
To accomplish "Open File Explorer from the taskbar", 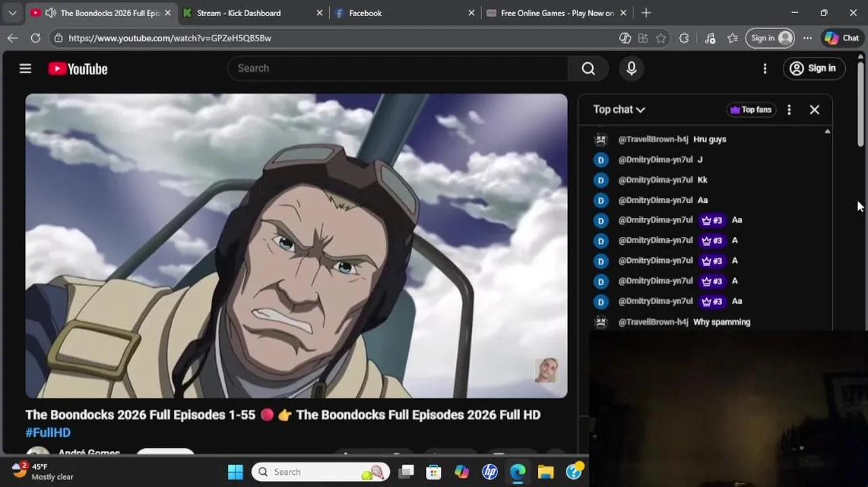I will (x=546, y=471).
